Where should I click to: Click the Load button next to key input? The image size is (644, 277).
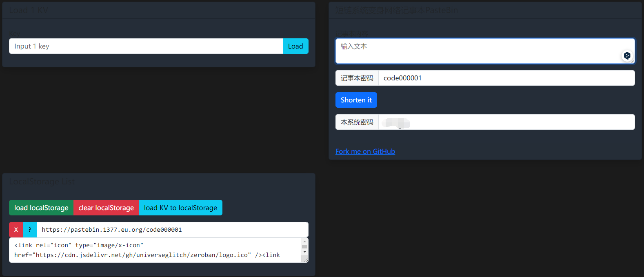tap(295, 46)
